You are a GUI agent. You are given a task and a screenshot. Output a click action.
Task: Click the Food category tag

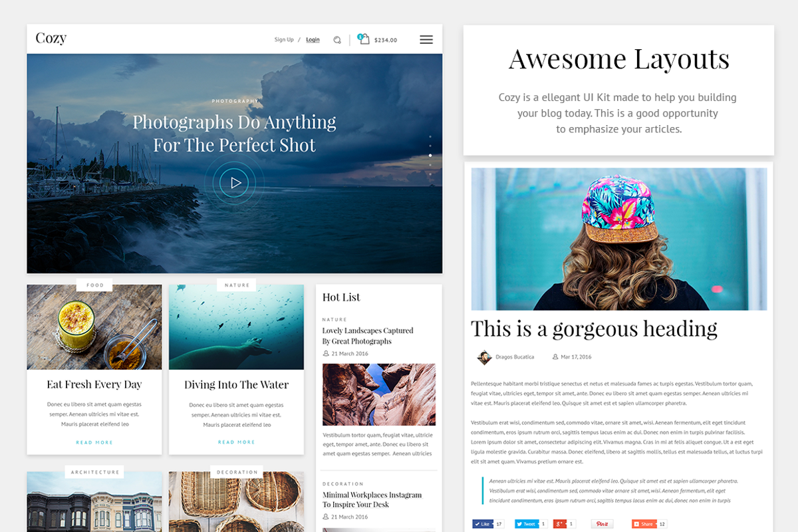pos(94,285)
